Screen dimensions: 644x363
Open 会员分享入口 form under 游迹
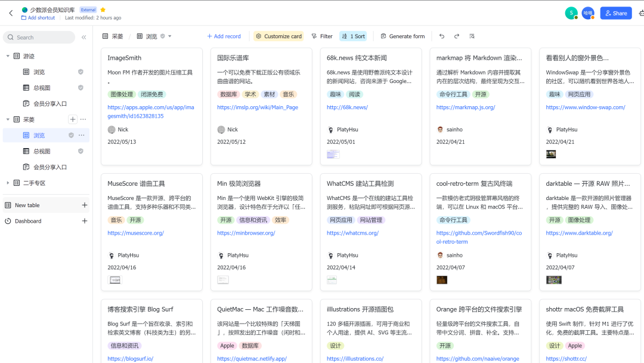(x=50, y=104)
